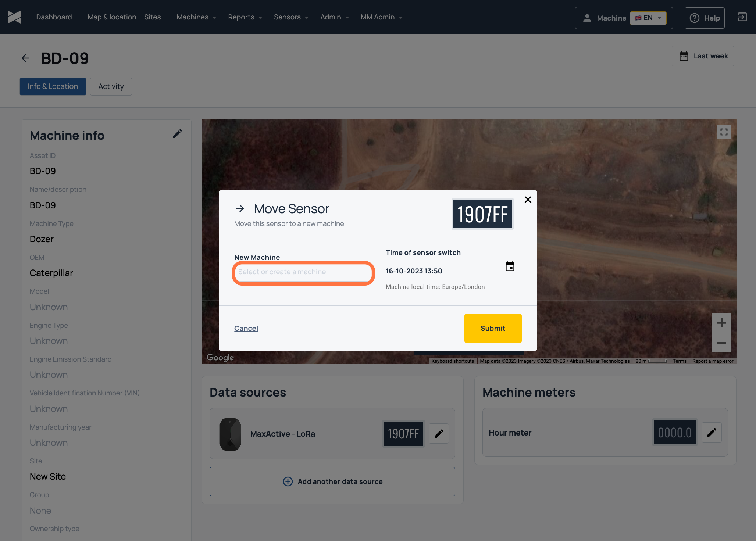Click the 0000.0 hour meter reading
Image resolution: width=756 pixels, height=541 pixels.
click(674, 432)
